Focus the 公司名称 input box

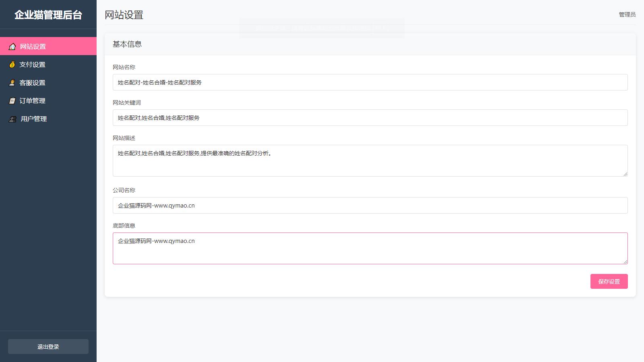coord(370,206)
